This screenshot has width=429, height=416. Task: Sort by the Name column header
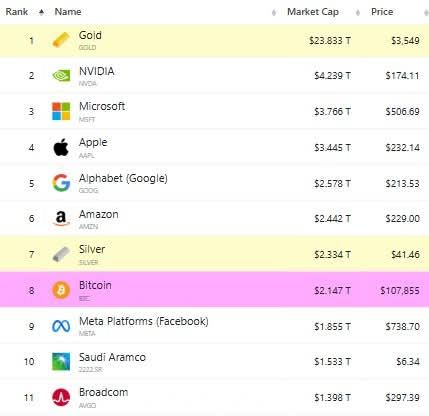point(68,12)
